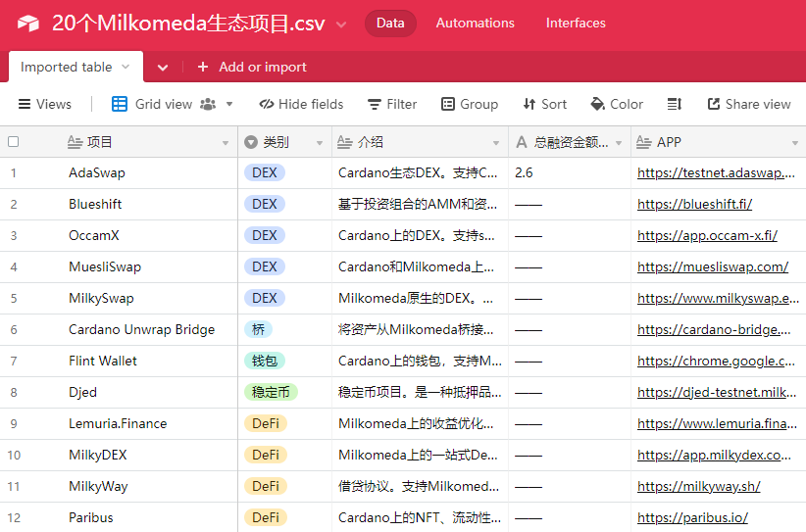
Task: Open the Sort tool
Action: point(544,104)
